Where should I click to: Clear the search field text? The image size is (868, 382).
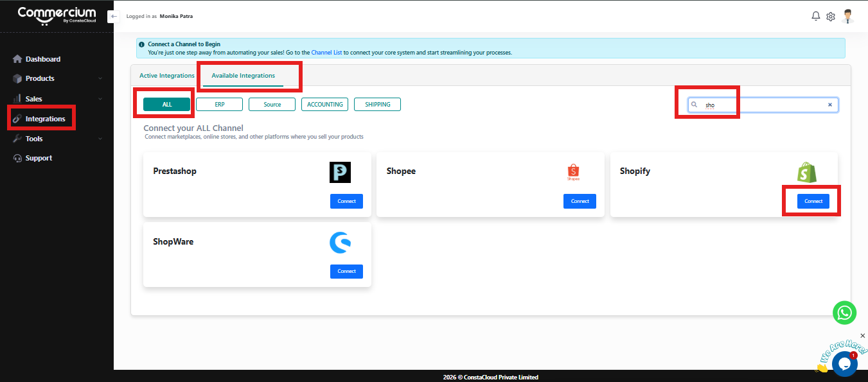pyautogui.click(x=829, y=105)
